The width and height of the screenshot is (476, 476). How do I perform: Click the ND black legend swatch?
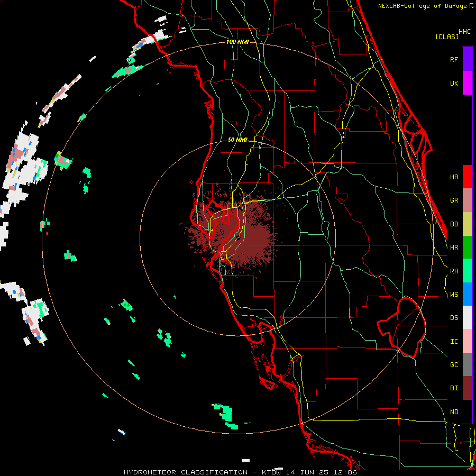point(467,411)
